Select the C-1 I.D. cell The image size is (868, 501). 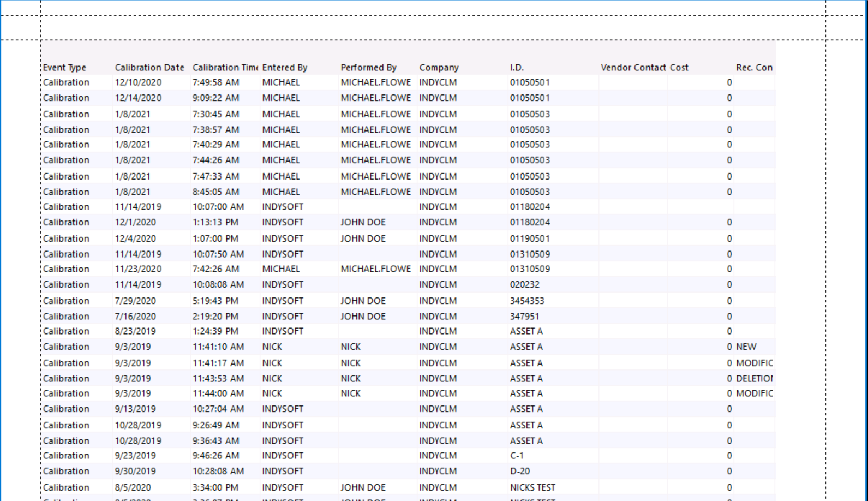coord(517,456)
